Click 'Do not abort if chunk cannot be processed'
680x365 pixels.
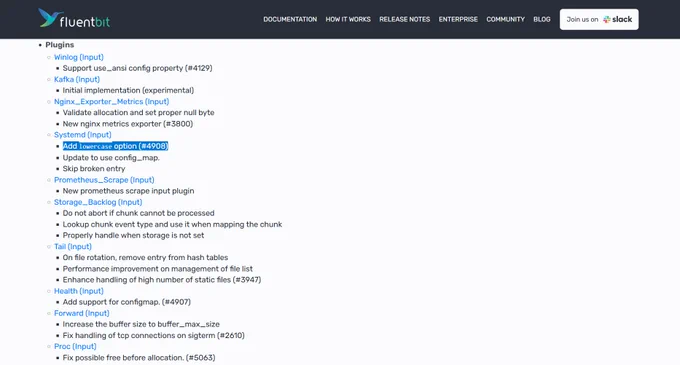click(139, 213)
